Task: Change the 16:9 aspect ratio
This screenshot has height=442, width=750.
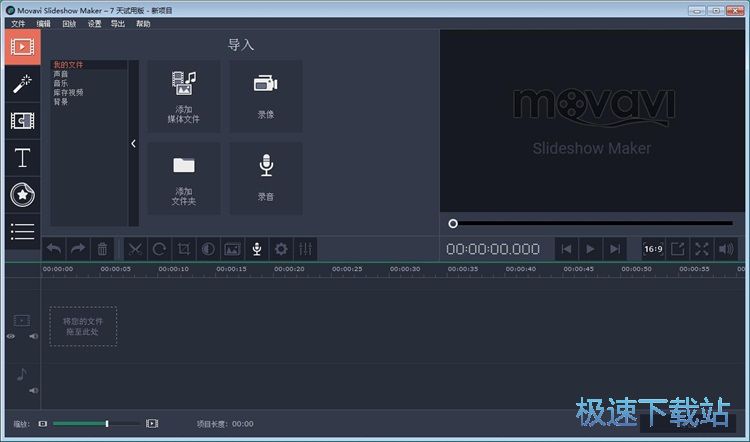Action: tap(653, 249)
